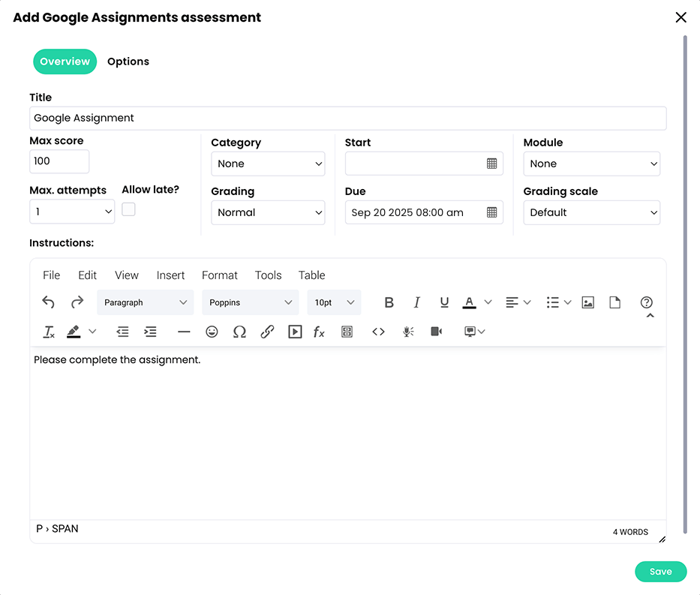The height and width of the screenshot is (595, 700).
Task: Open the Grading dropdown set to Normal
Action: (268, 212)
